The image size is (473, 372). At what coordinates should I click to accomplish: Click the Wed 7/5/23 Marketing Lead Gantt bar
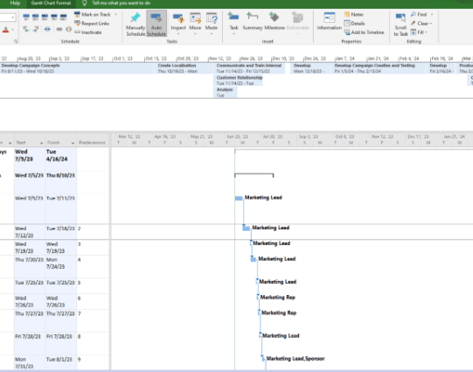click(239, 198)
